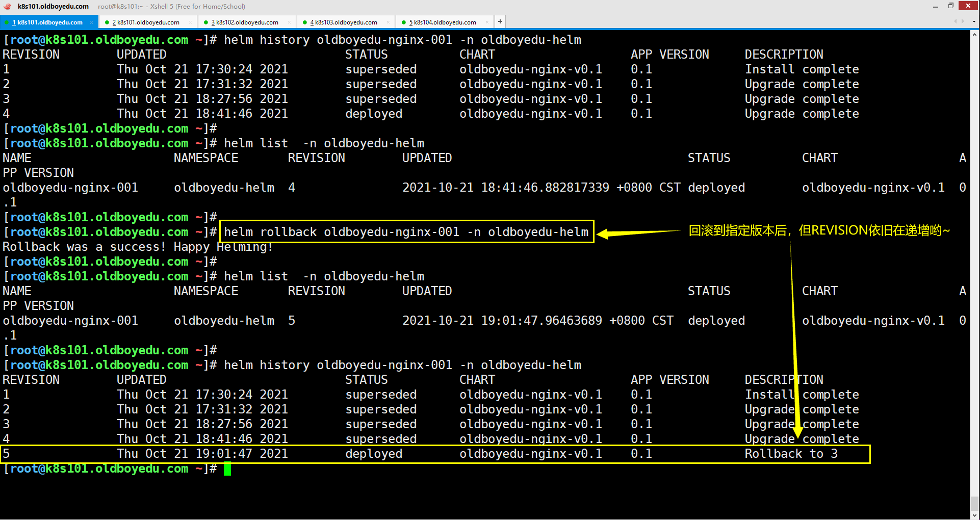This screenshot has height=520, width=980.
Task: Open the 4 k8s103.oldboyedu.com session tab
Action: click(343, 22)
